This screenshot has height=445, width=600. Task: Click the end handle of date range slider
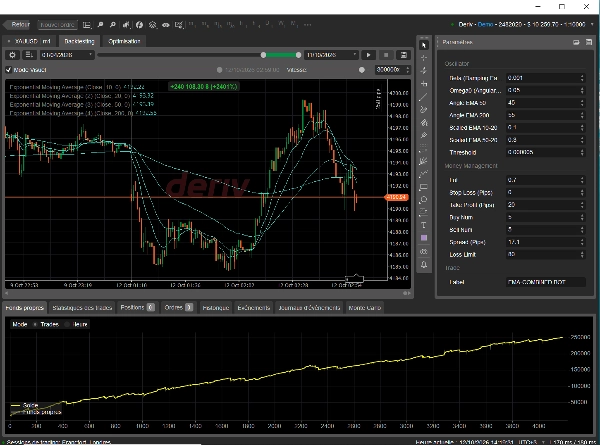[298, 55]
